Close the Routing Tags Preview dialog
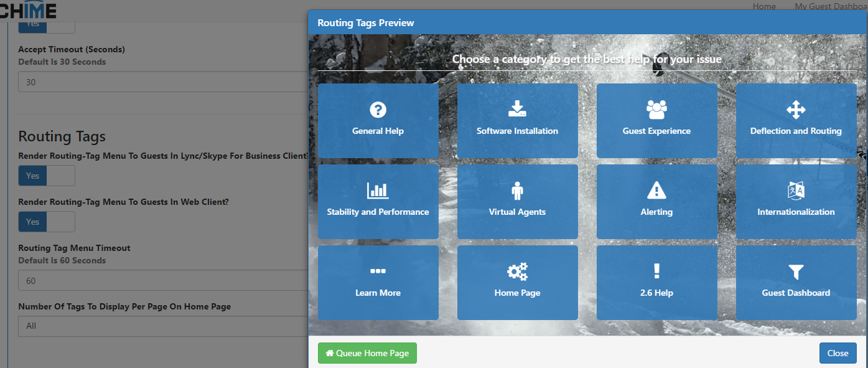The image size is (868, 368). point(838,353)
